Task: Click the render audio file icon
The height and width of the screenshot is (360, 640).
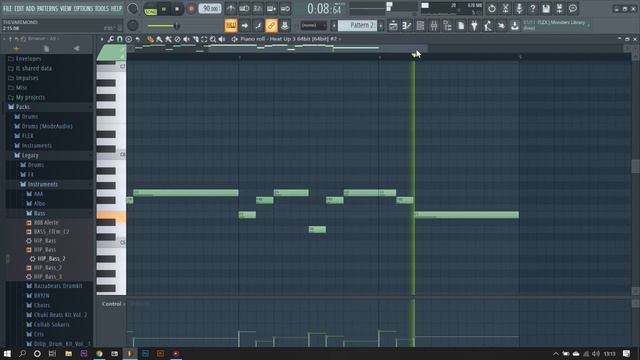Action: tap(559, 9)
